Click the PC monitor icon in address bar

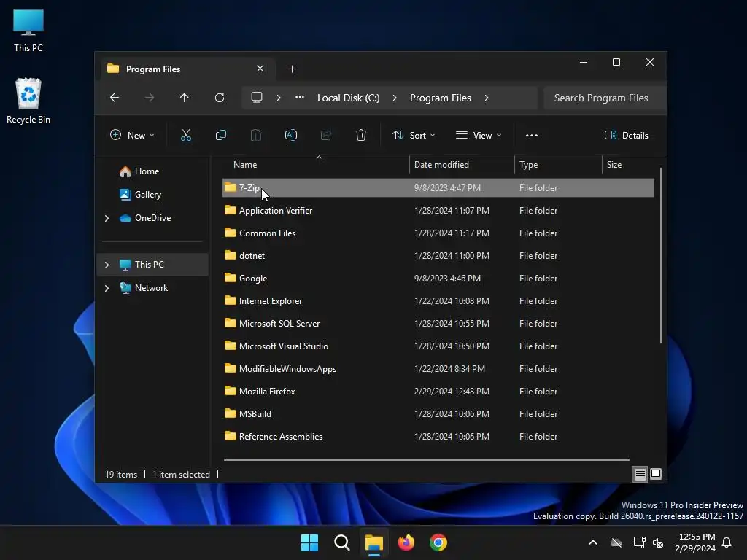pyautogui.click(x=257, y=98)
